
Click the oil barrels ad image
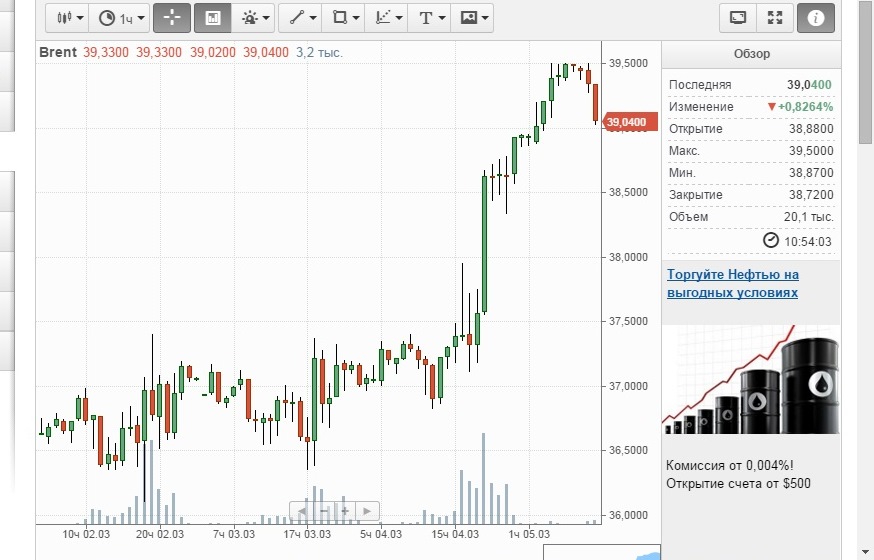point(751,379)
